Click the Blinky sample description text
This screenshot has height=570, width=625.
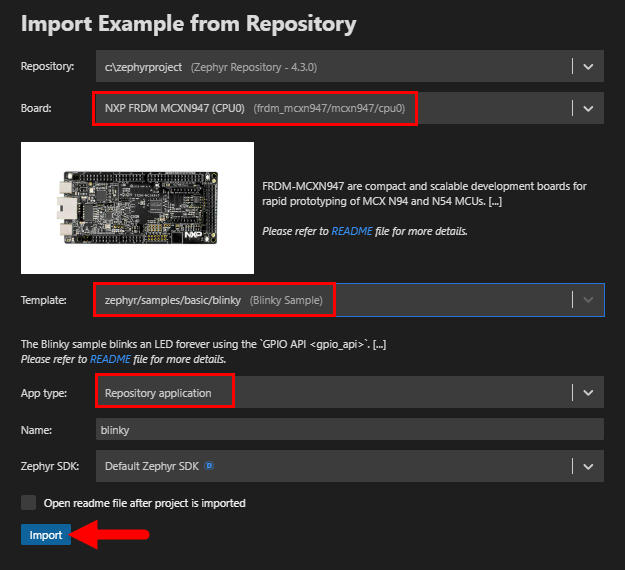point(203,344)
